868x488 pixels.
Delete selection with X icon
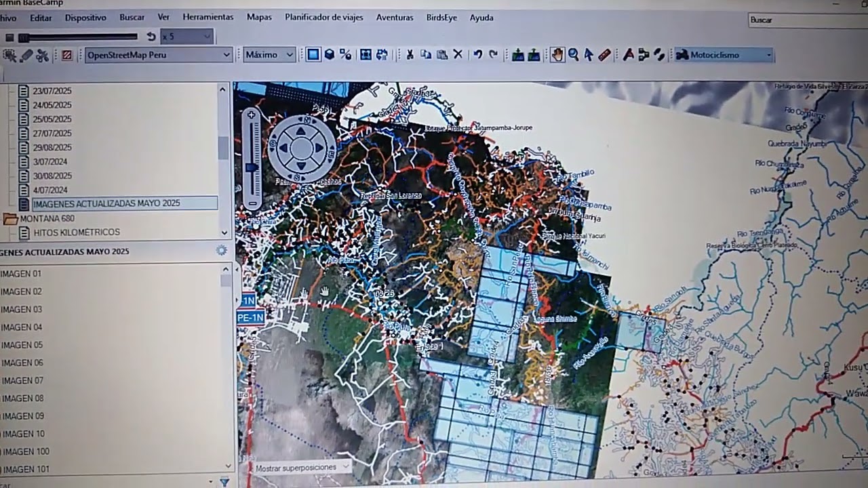458,55
